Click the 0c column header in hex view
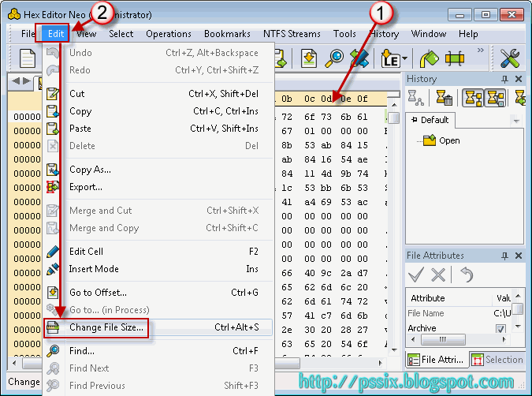This screenshot has height=396, width=532. [310, 99]
